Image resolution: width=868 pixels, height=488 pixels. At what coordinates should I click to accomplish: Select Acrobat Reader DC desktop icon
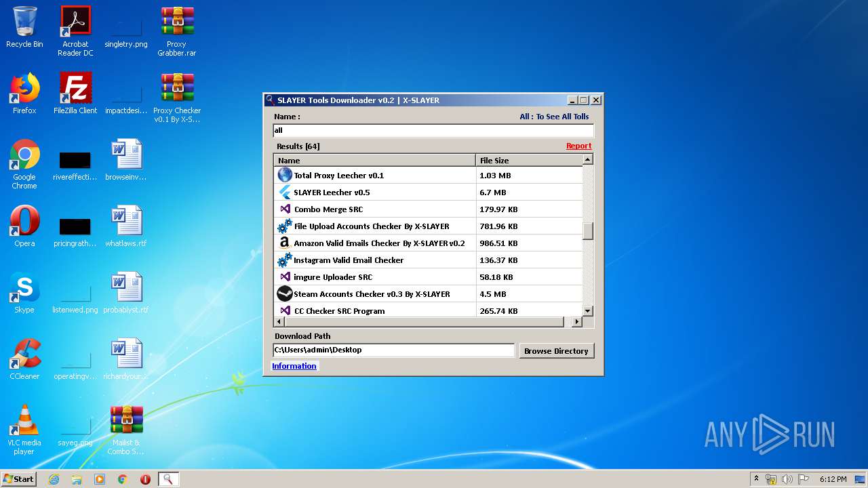point(75,31)
